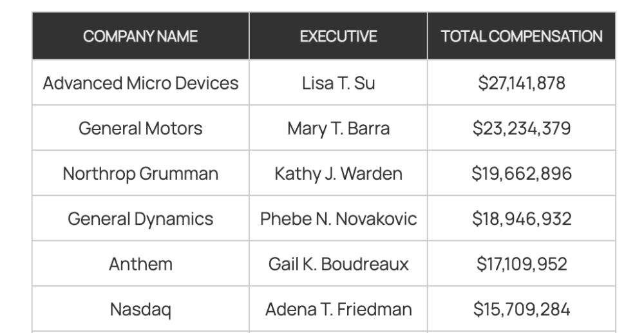Click the $23,234,379 compensation value
Image resolution: width=644 pixels, height=333 pixels.
pyautogui.click(x=522, y=128)
